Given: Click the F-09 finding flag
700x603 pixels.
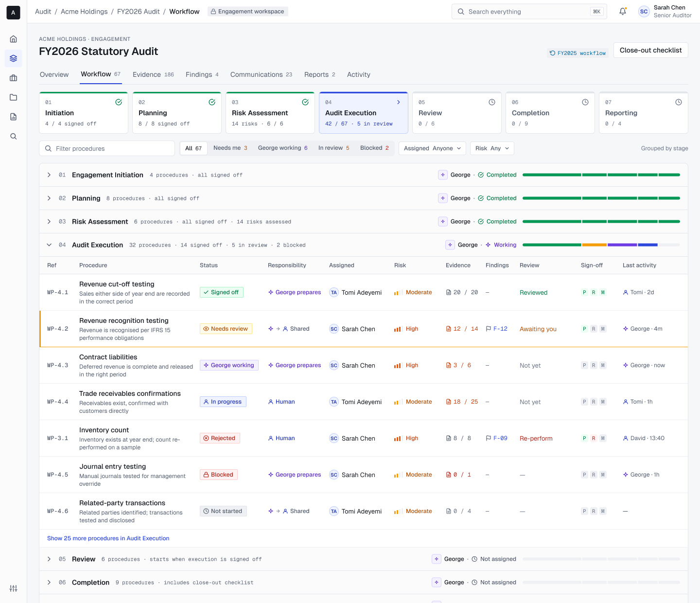Looking at the screenshot, I should coord(497,438).
